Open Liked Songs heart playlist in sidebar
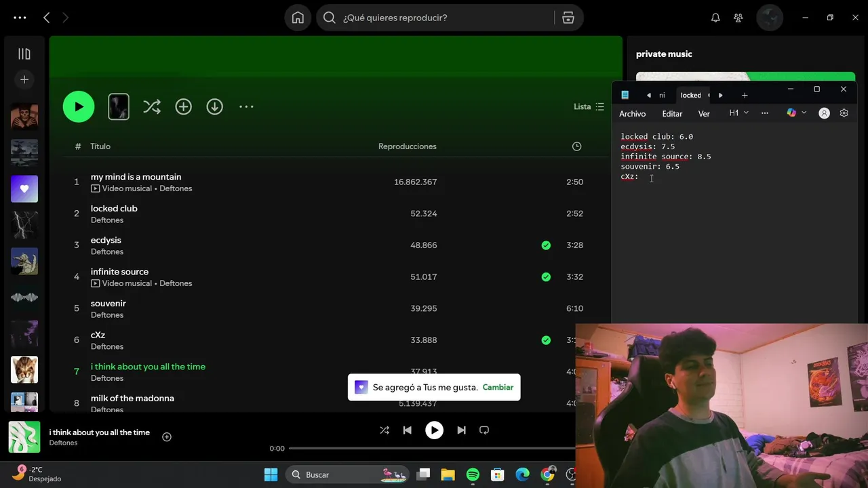Screen dimensions: 868x488 click(x=24, y=189)
